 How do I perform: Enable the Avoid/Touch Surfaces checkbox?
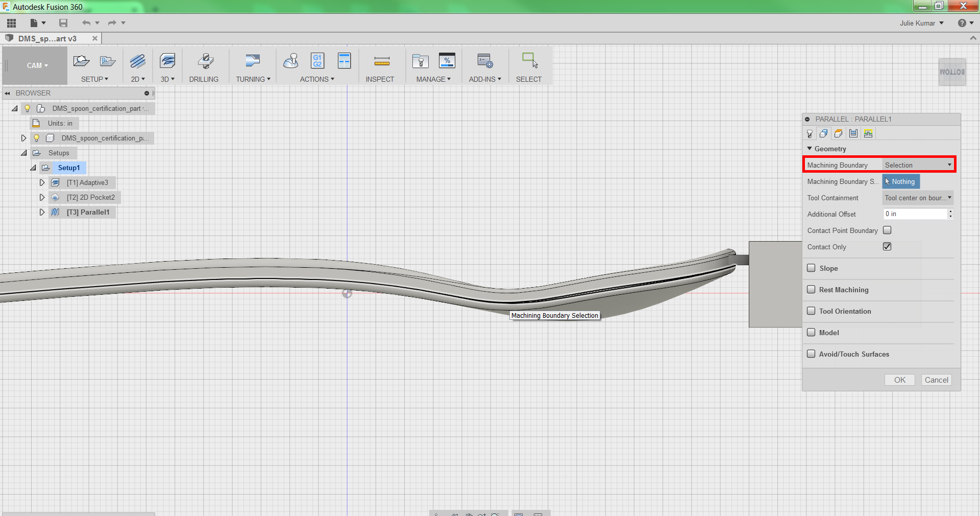tap(811, 354)
